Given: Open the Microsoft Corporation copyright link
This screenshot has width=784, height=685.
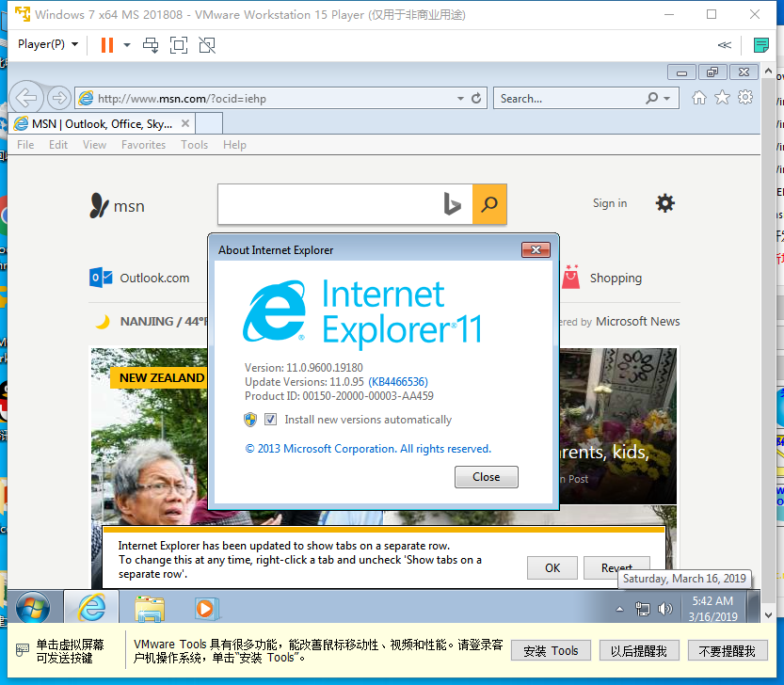Looking at the screenshot, I should 368,449.
